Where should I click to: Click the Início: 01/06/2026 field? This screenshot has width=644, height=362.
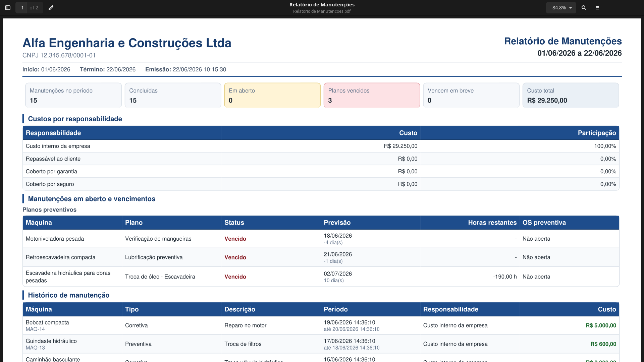pos(46,69)
